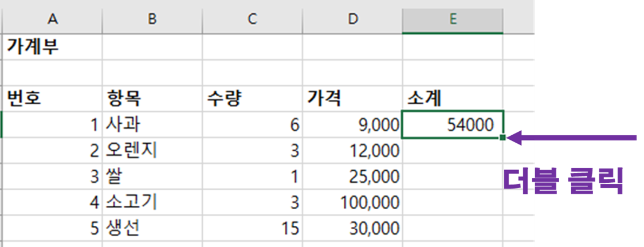The width and height of the screenshot is (644, 247).
Task: Select the number cell in the 쌀 row
Action: [52, 177]
